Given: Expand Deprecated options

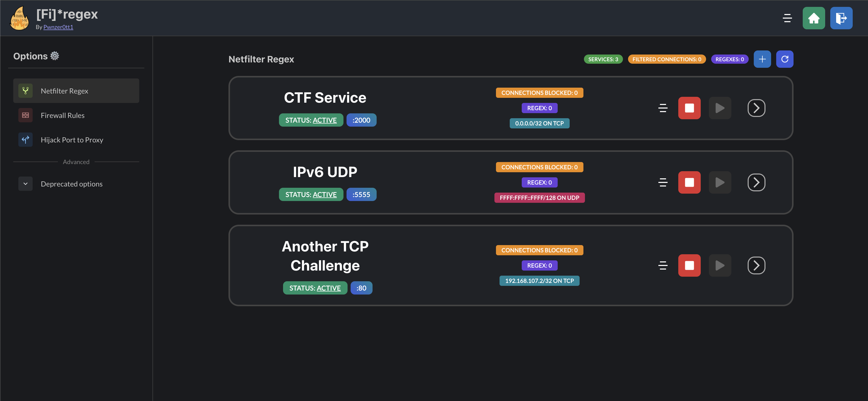Looking at the screenshot, I should [25, 183].
